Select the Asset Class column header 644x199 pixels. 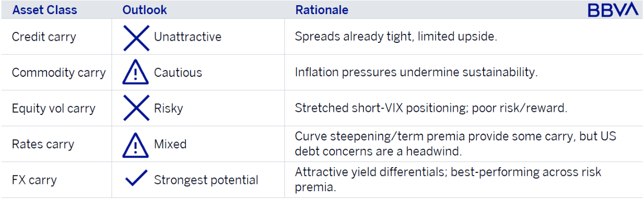44,10
